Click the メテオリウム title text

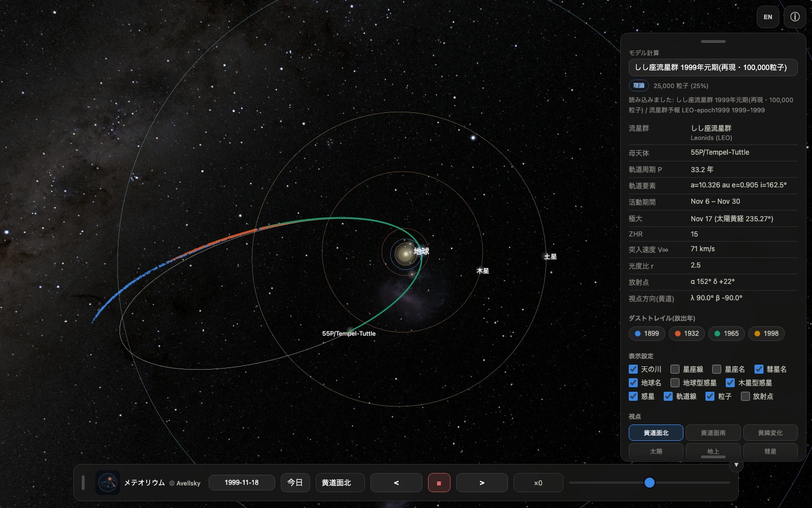[144, 483]
